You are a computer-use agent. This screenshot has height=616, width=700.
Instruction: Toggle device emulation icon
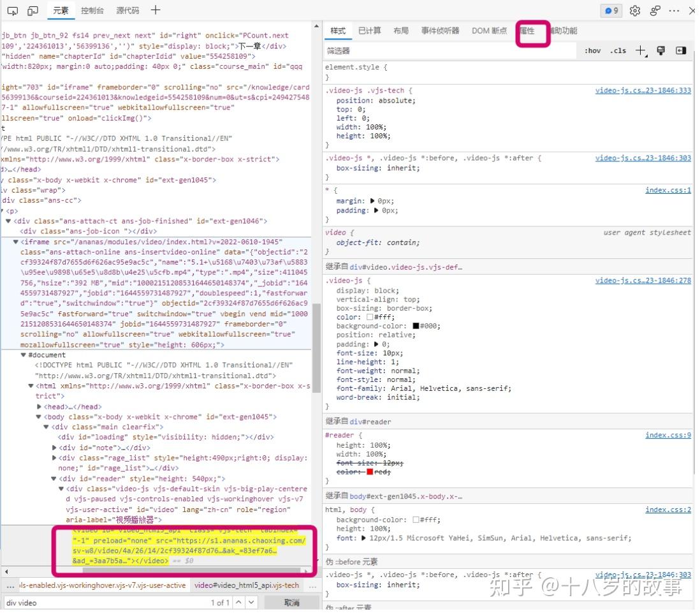[33, 11]
